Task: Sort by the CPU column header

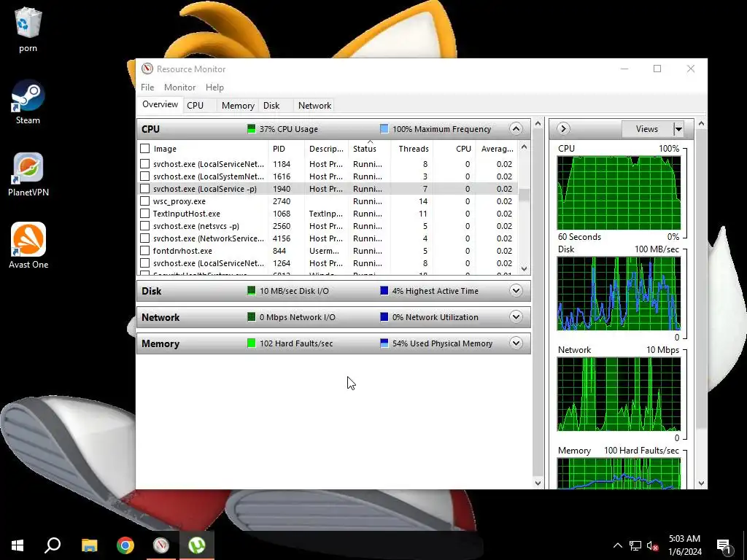Action: point(454,149)
